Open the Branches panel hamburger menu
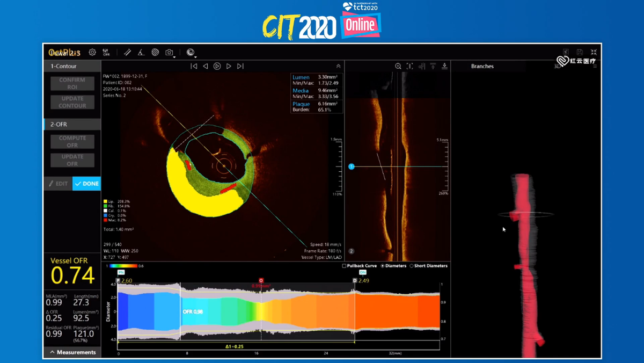The height and width of the screenshot is (363, 644). (x=595, y=66)
